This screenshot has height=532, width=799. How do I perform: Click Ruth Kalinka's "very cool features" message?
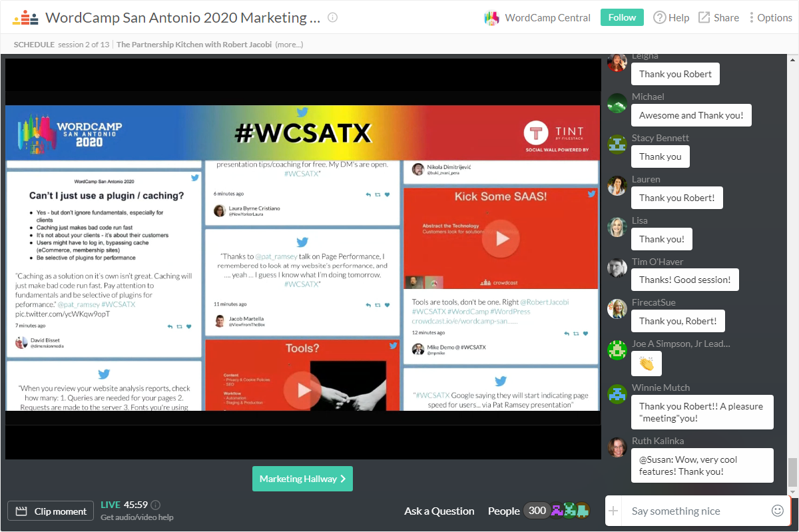pyautogui.click(x=702, y=465)
